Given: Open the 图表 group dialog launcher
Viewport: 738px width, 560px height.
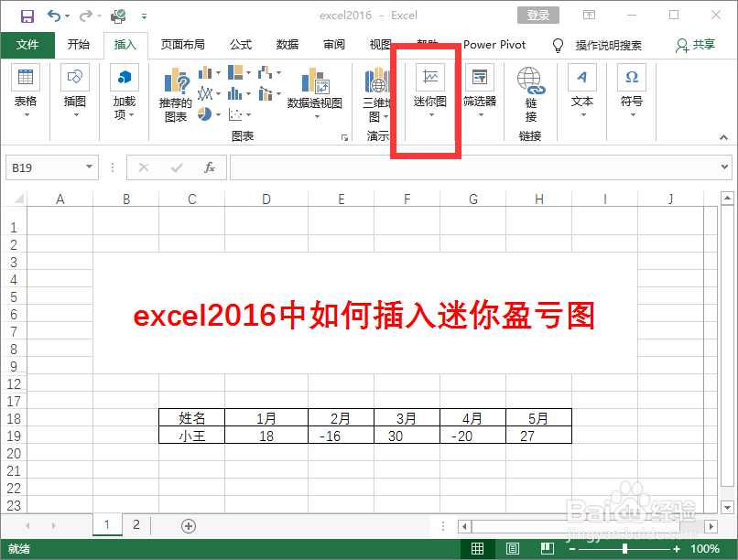Looking at the screenshot, I should pos(344,137).
